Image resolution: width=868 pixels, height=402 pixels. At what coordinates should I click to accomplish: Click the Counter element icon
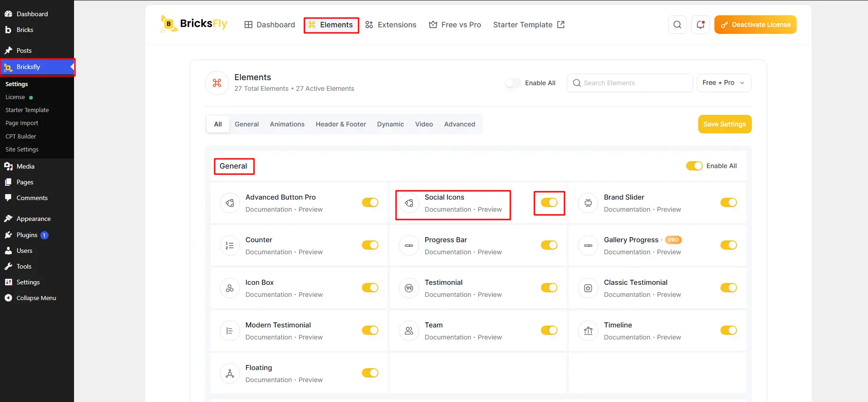pos(229,245)
